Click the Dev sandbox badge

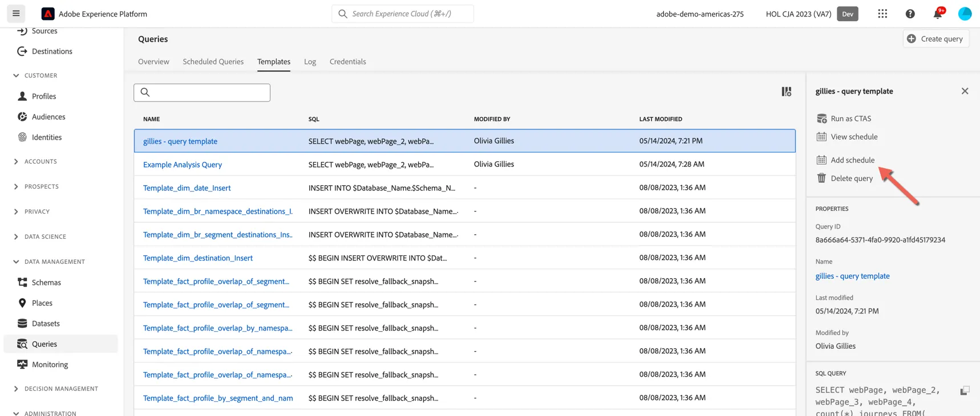click(x=848, y=14)
